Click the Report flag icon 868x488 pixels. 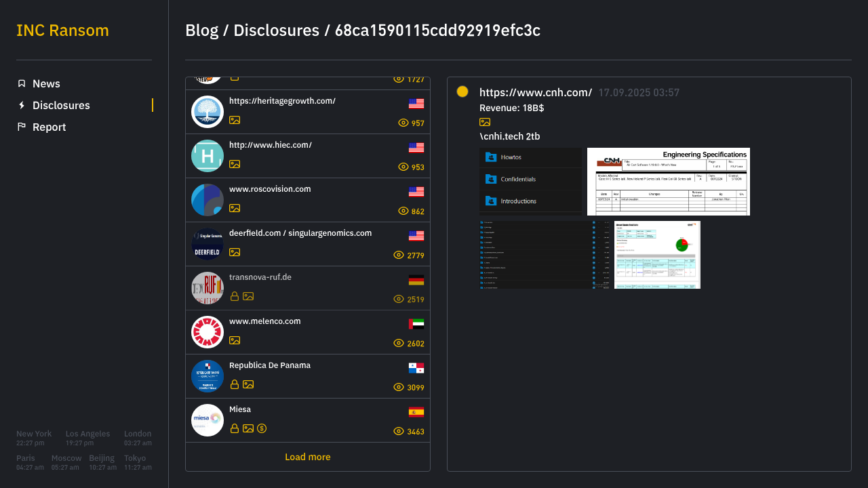pos(22,127)
